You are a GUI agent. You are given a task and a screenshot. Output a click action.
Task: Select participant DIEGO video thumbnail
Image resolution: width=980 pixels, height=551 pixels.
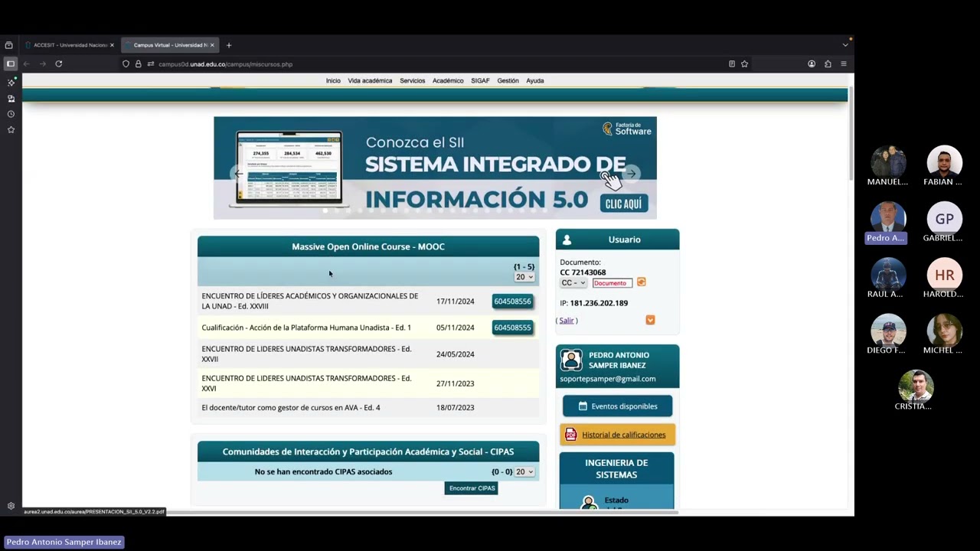point(888,331)
